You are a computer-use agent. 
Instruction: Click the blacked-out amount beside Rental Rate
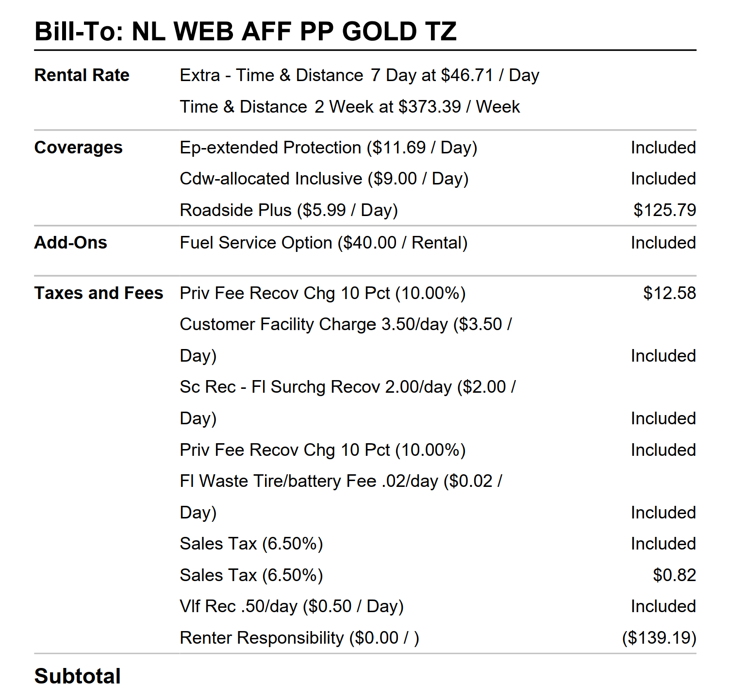coord(655,85)
